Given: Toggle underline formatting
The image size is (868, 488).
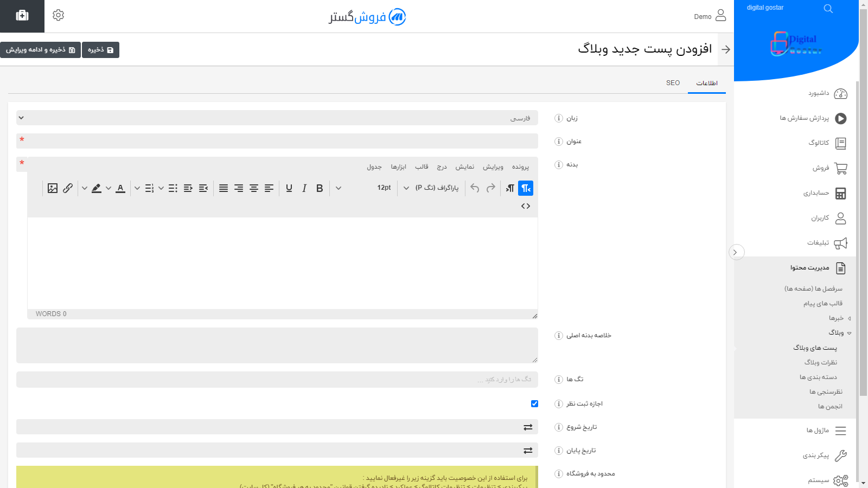Looking at the screenshot, I should tap(289, 188).
